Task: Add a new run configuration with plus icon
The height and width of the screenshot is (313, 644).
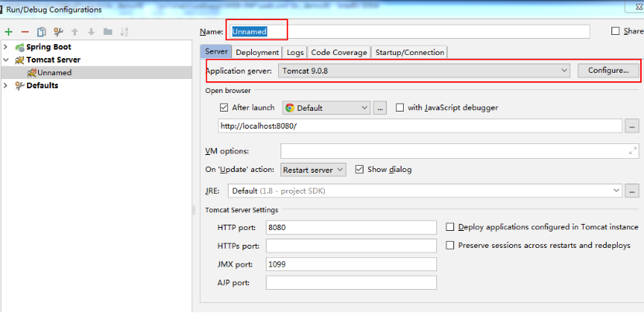Action: [9, 32]
